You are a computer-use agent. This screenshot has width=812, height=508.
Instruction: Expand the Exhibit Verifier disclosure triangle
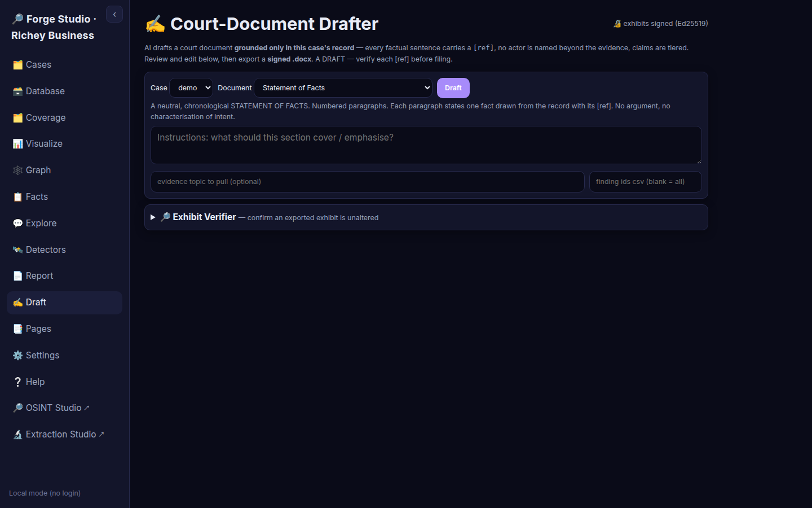coord(153,217)
